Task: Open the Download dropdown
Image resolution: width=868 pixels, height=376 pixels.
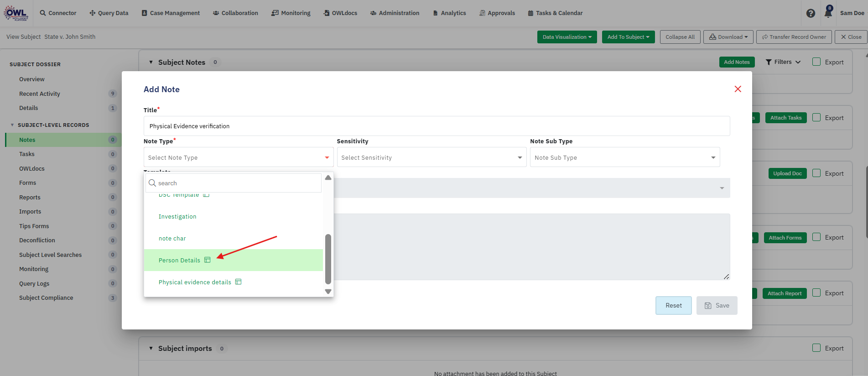Action: pos(728,37)
